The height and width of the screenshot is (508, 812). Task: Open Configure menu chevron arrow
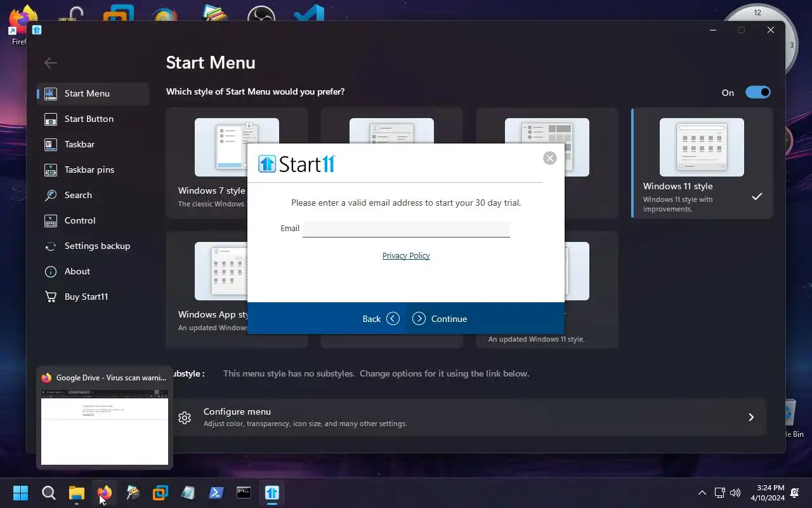point(751,417)
